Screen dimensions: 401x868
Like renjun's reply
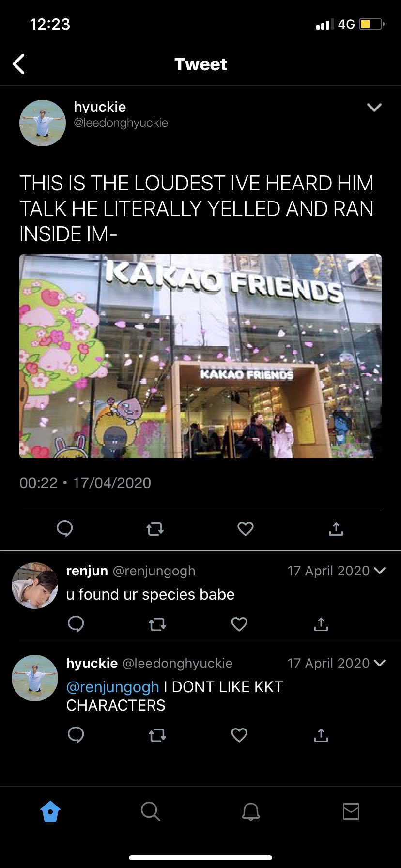pos(239,624)
